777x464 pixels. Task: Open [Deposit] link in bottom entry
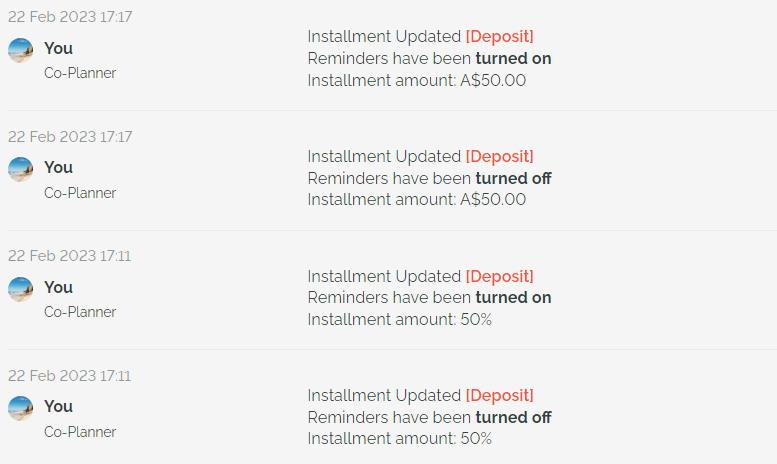click(x=500, y=396)
